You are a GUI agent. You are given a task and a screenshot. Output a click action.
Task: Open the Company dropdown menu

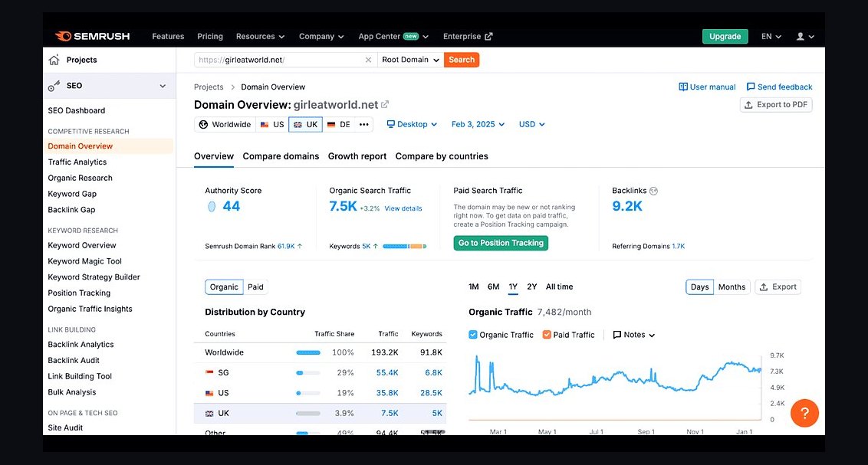click(x=321, y=37)
